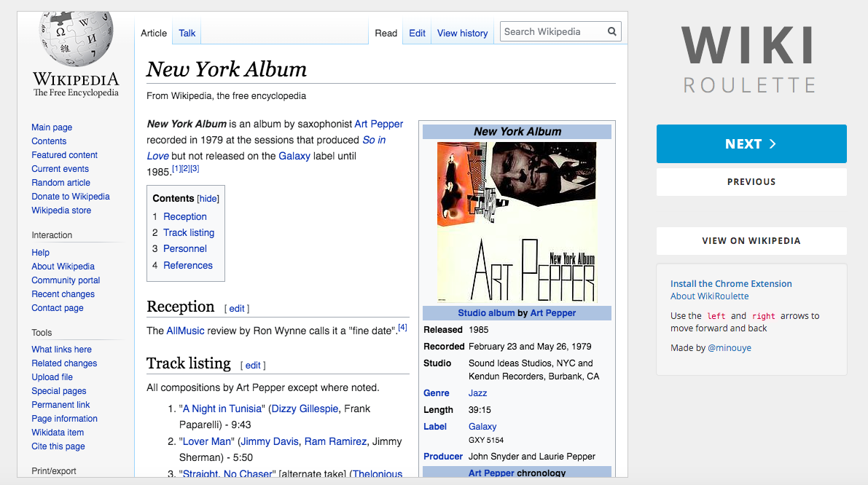Hide the Contents table
Image resolution: width=868 pixels, height=485 pixels.
[x=208, y=199]
